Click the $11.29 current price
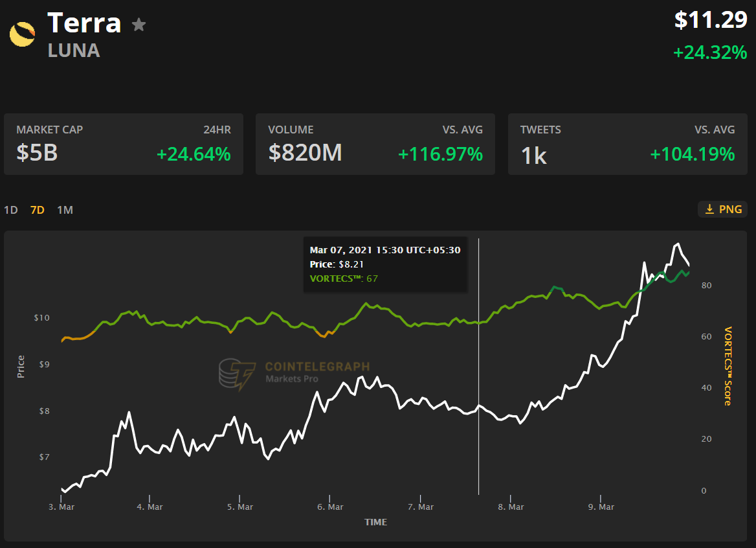 (711, 20)
